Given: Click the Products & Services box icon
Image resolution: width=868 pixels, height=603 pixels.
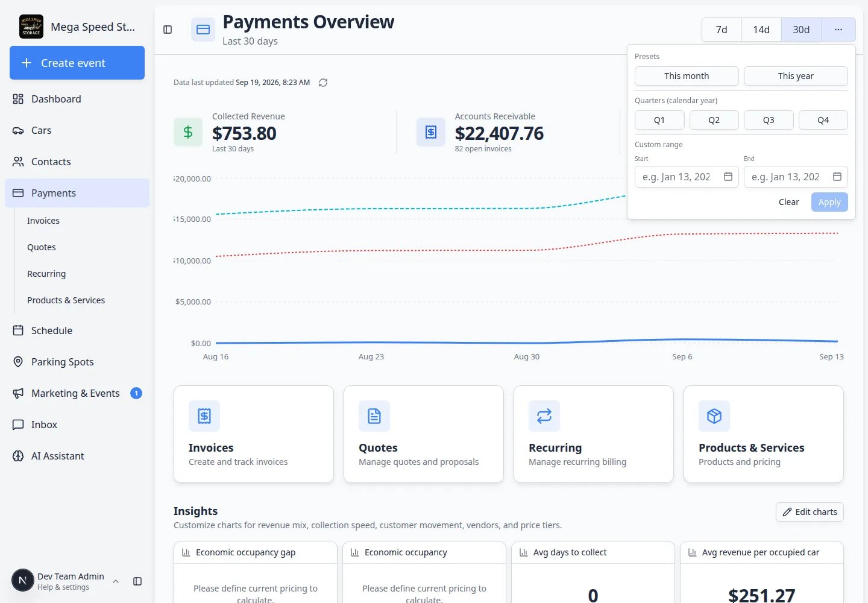Looking at the screenshot, I should [x=714, y=416].
